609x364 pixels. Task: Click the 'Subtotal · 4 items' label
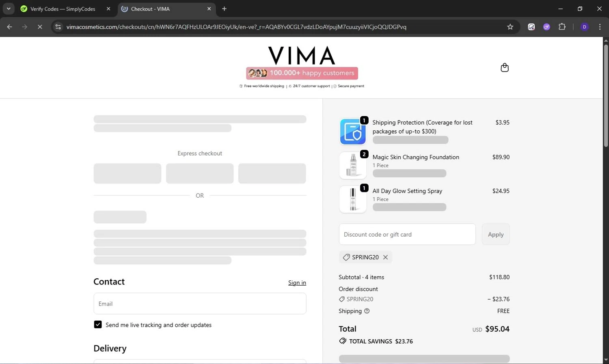tap(361, 277)
